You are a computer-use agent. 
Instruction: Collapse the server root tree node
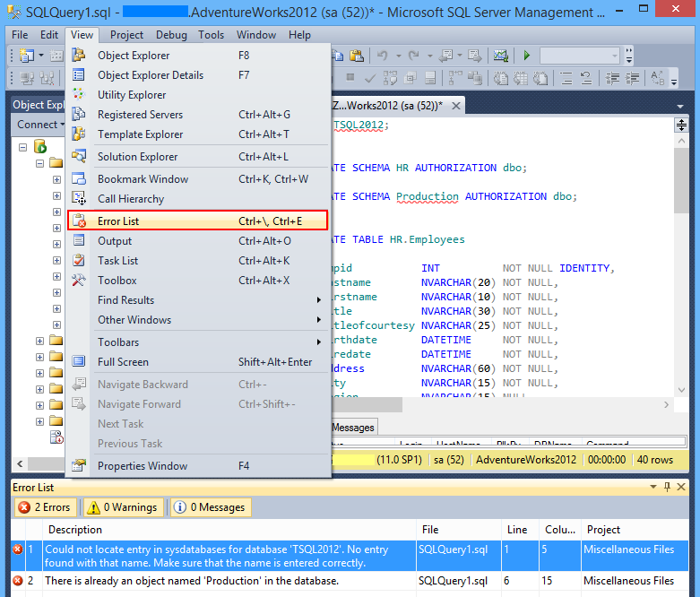pos(22,146)
